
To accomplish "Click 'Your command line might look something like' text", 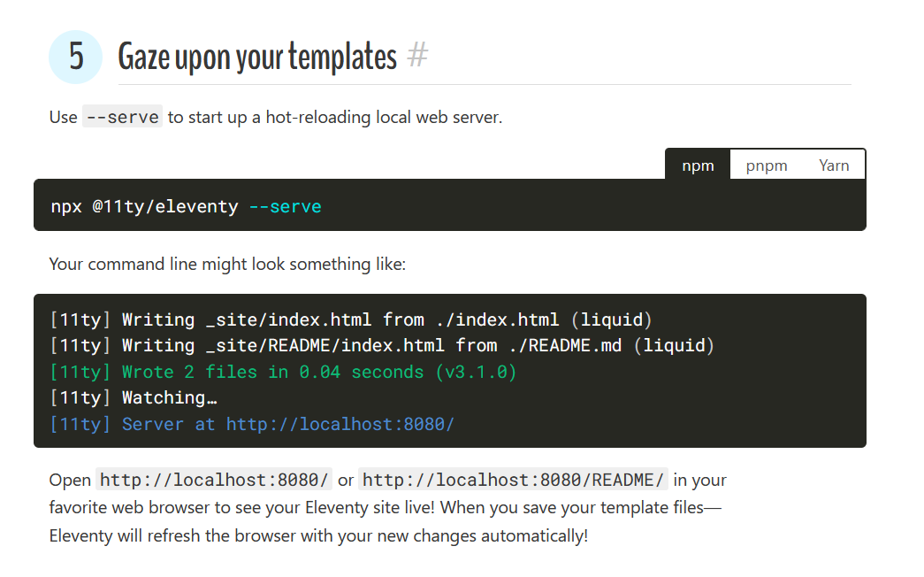I will click(x=227, y=264).
